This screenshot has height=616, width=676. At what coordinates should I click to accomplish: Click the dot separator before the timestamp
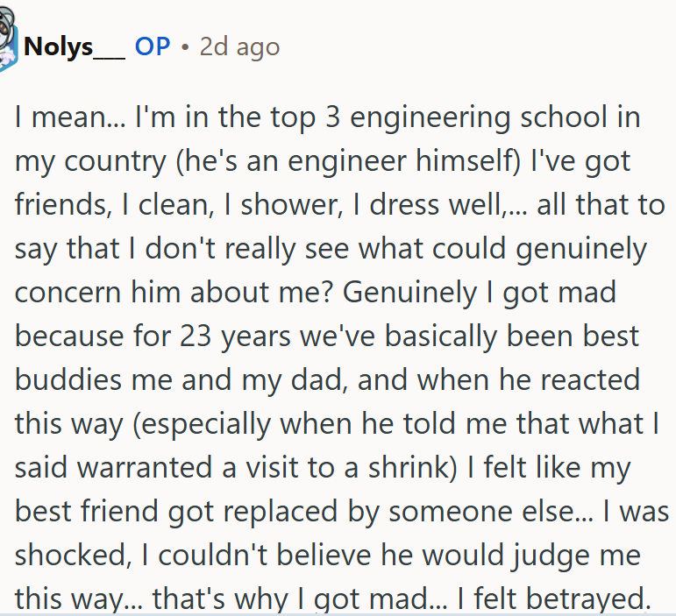(x=185, y=46)
